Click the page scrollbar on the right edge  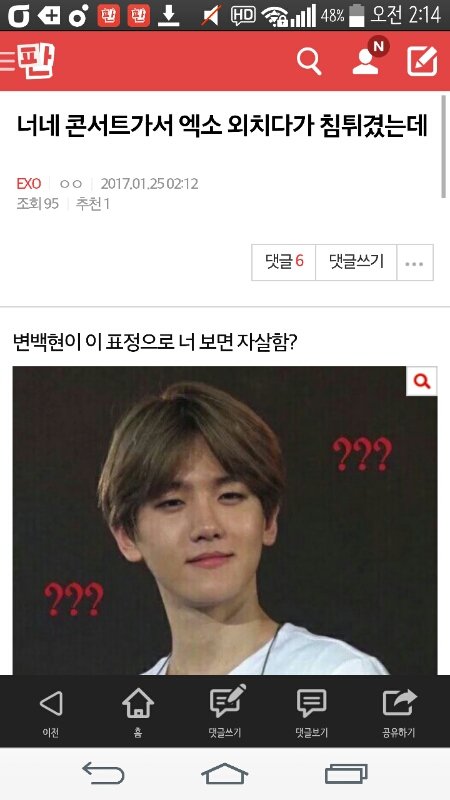pyautogui.click(x=444, y=147)
